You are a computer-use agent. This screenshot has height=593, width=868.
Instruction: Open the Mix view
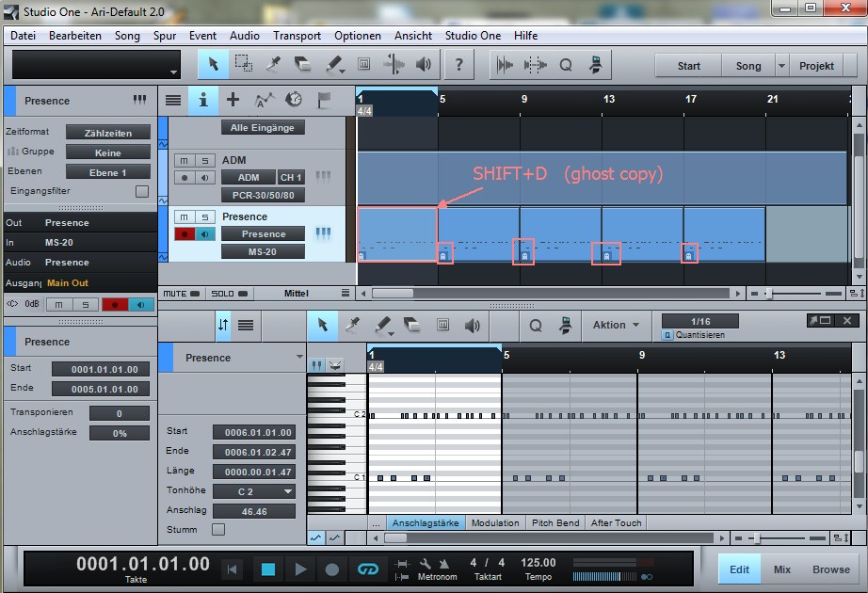tap(781, 569)
